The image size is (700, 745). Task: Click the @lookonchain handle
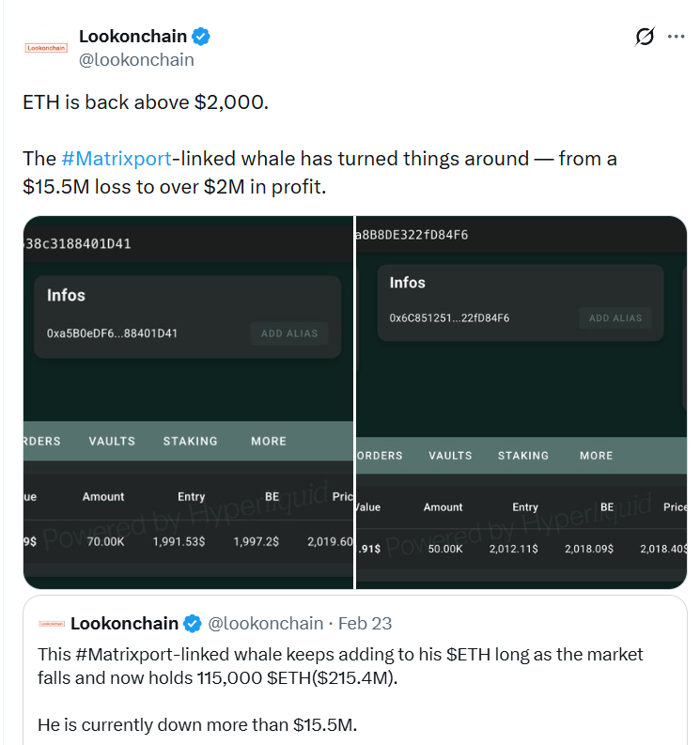coord(136,60)
